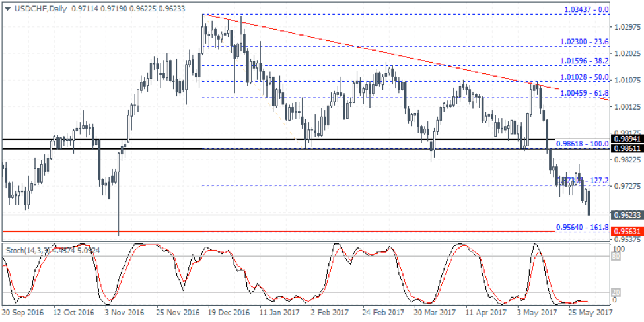
Task: Select the current price tag 0.96233
Action: [625, 215]
